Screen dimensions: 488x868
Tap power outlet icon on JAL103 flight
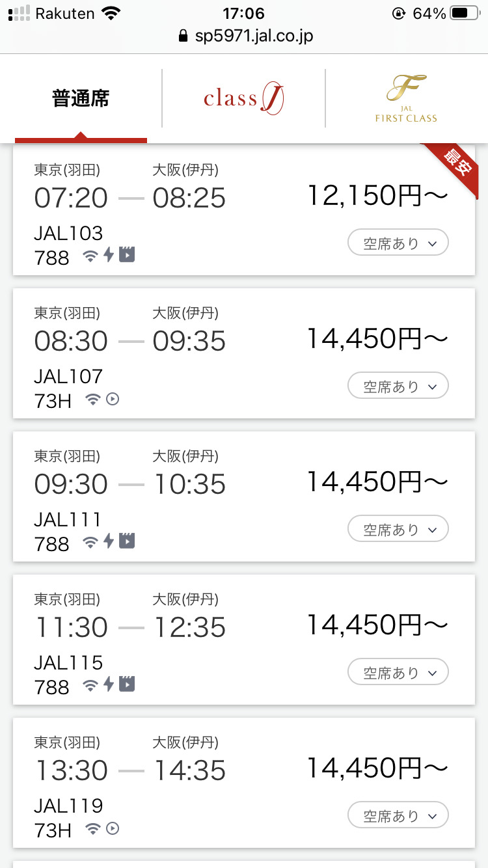pyautogui.click(x=109, y=255)
